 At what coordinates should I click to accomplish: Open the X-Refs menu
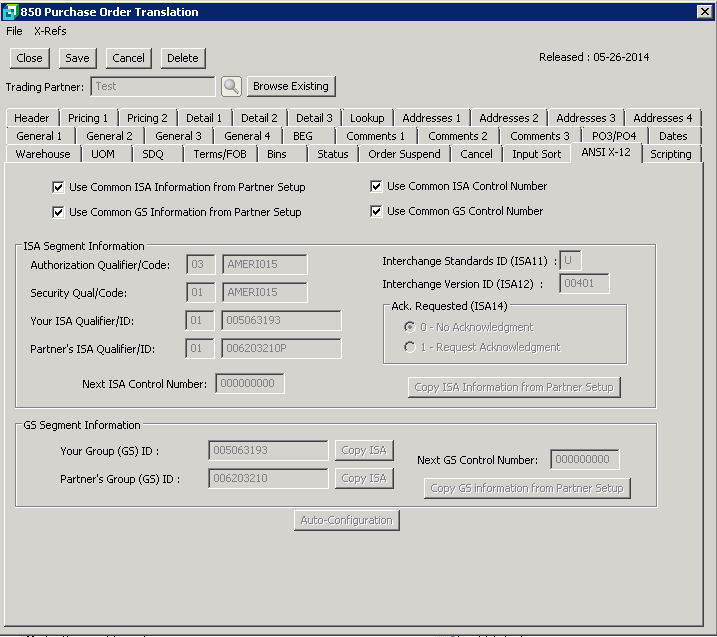click(x=50, y=31)
